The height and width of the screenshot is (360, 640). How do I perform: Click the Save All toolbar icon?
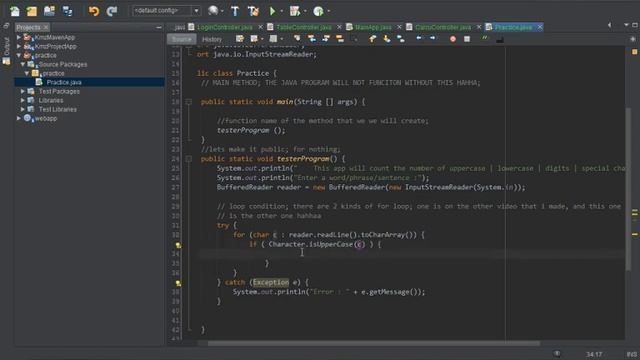click(67, 11)
